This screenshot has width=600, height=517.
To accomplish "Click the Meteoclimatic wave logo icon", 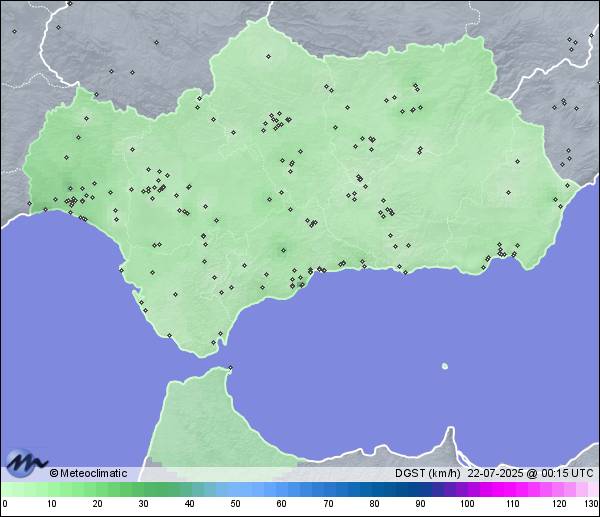I will tap(25, 462).
